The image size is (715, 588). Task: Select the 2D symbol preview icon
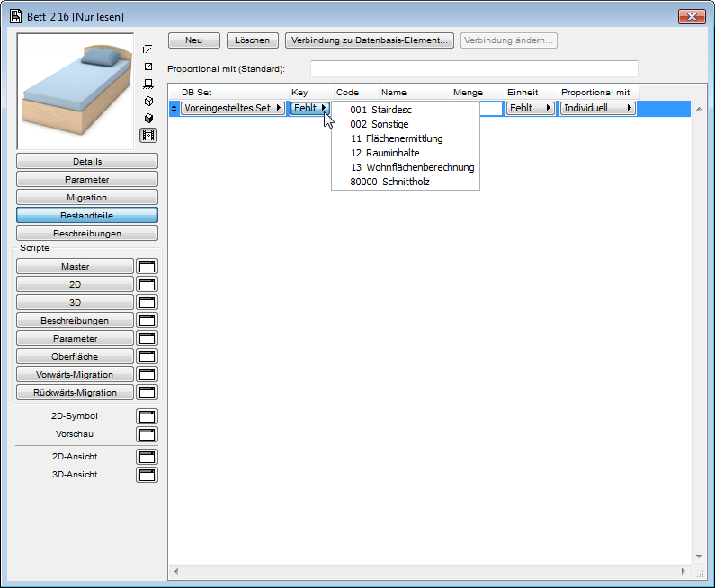coord(147,49)
